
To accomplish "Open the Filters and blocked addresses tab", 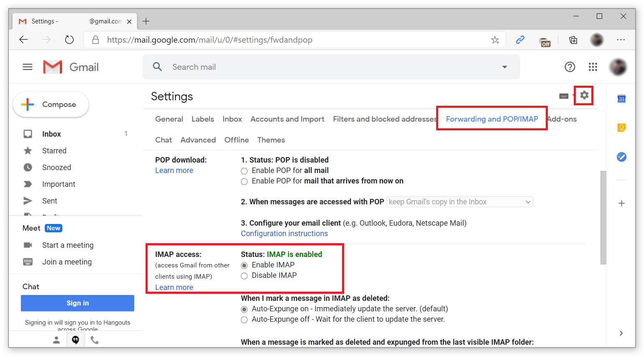I will click(385, 119).
